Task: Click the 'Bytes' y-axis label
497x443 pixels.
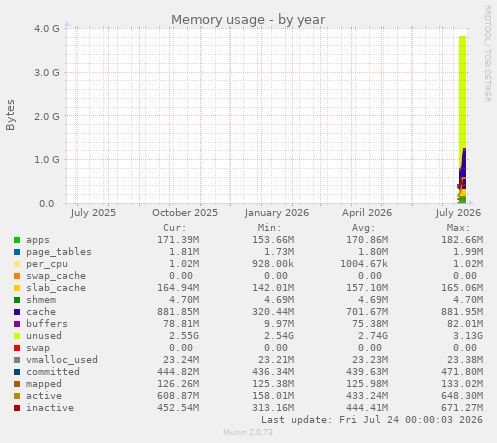Action: (x=10, y=115)
